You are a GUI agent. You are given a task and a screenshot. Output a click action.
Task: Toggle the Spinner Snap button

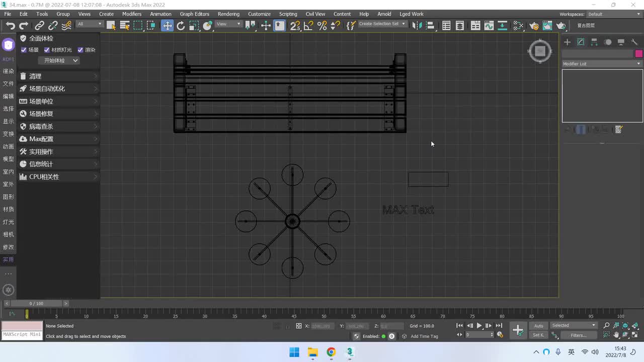coord(335,26)
